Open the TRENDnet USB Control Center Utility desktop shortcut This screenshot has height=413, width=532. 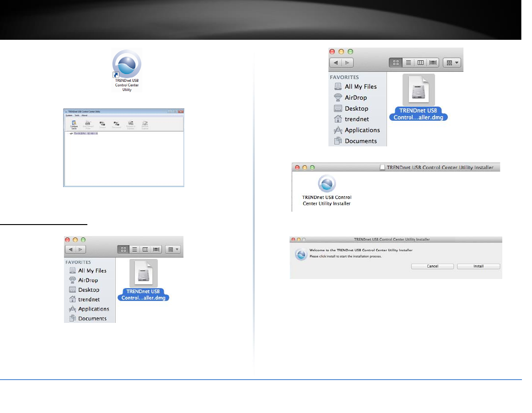[x=127, y=70]
